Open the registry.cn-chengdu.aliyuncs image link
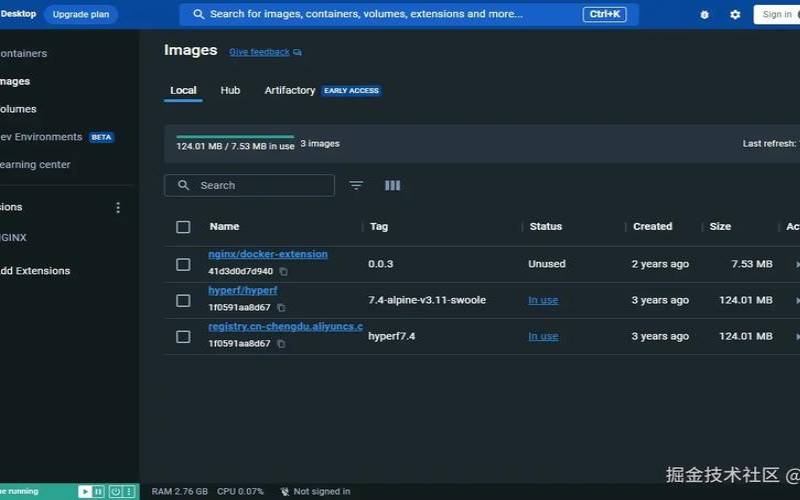The height and width of the screenshot is (500, 800). (x=286, y=327)
